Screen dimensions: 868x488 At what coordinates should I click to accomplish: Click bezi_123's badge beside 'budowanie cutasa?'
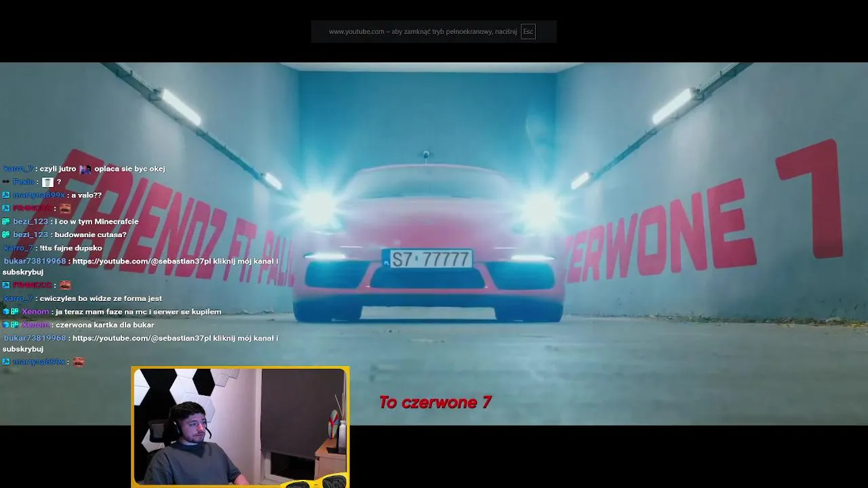(x=6, y=235)
